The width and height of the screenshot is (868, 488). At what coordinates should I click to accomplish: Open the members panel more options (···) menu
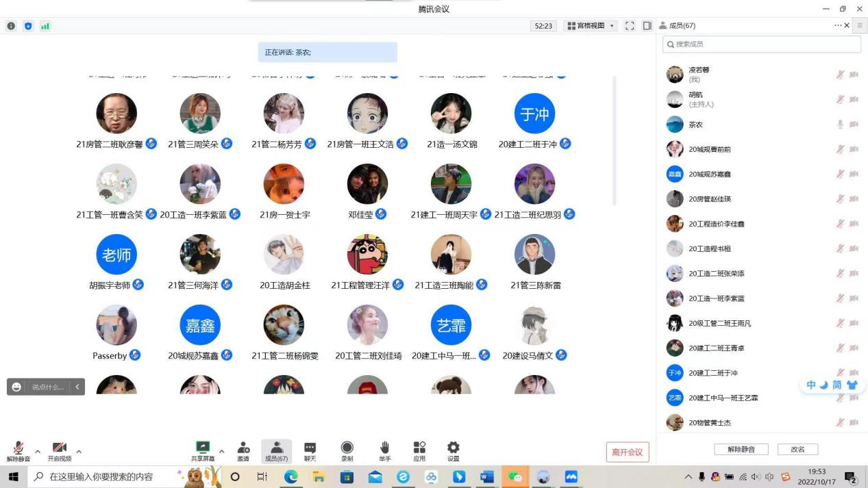(837, 25)
